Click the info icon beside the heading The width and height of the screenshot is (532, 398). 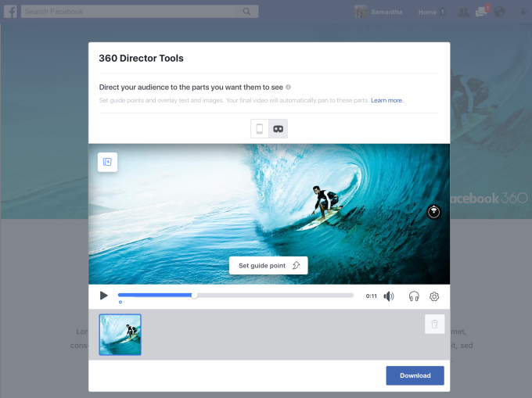[288, 88]
